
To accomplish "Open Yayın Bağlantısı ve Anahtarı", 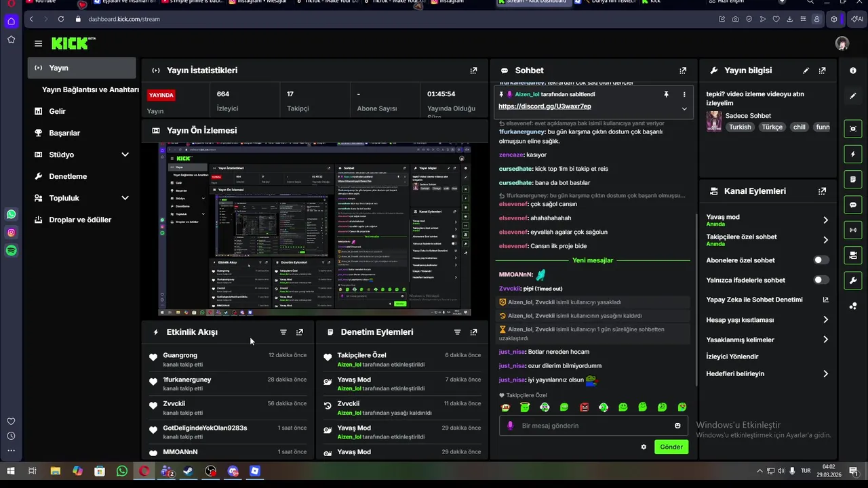I will [x=90, y=89].
